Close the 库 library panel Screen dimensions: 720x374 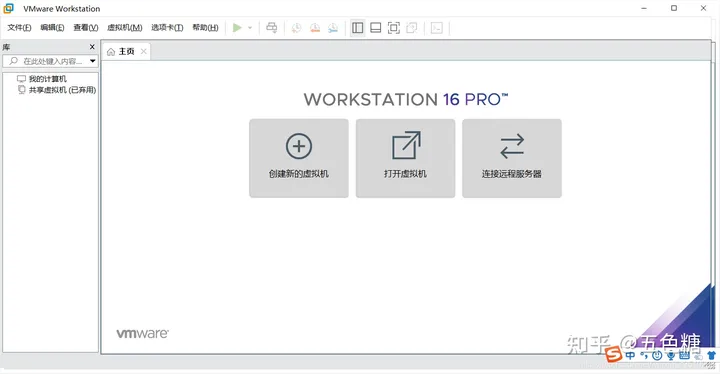coord(92,47)
